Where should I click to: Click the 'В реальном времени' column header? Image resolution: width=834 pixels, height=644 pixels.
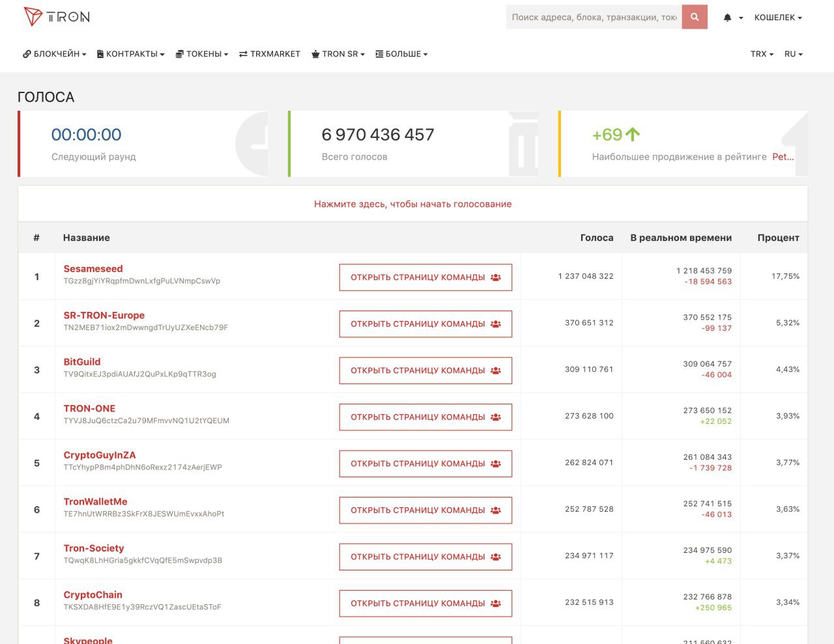pos(681,238)
